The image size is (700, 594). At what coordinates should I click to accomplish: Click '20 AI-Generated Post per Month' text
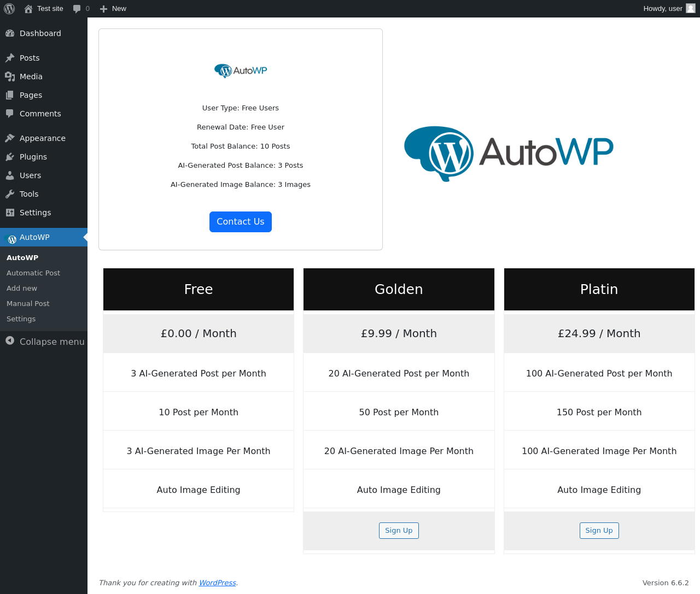point(399,373)
